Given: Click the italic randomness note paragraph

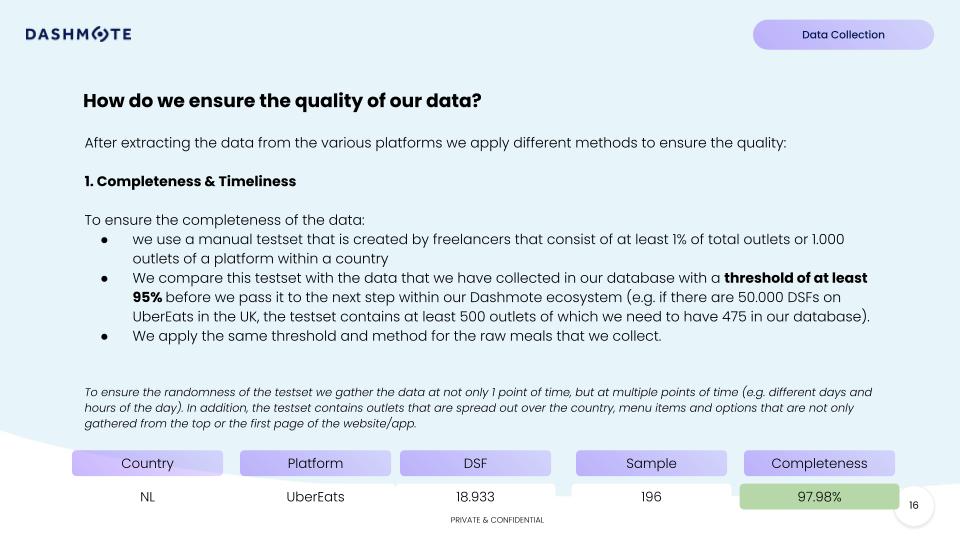Looking at the screenshot, I should [478, 407].
